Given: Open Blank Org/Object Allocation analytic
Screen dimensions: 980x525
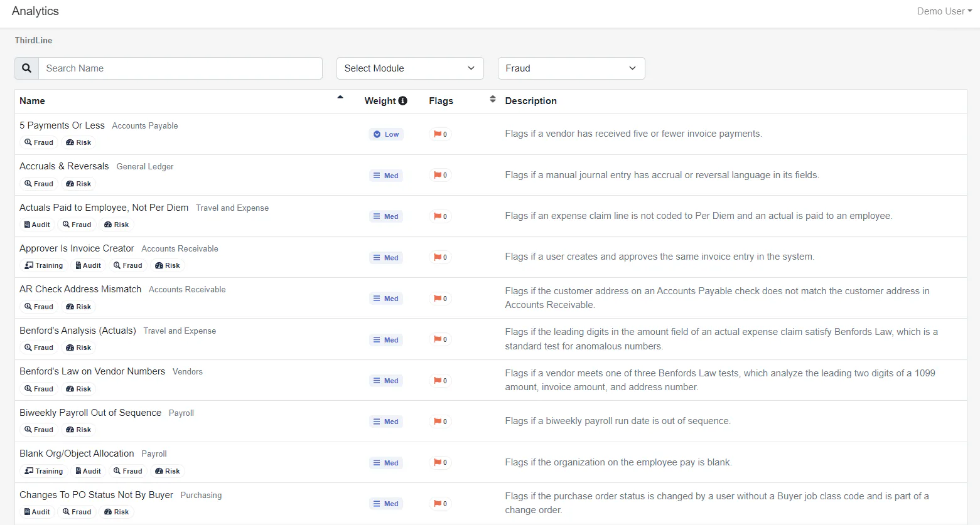Looking at the screenshot, I should click(x=77, y=453).
